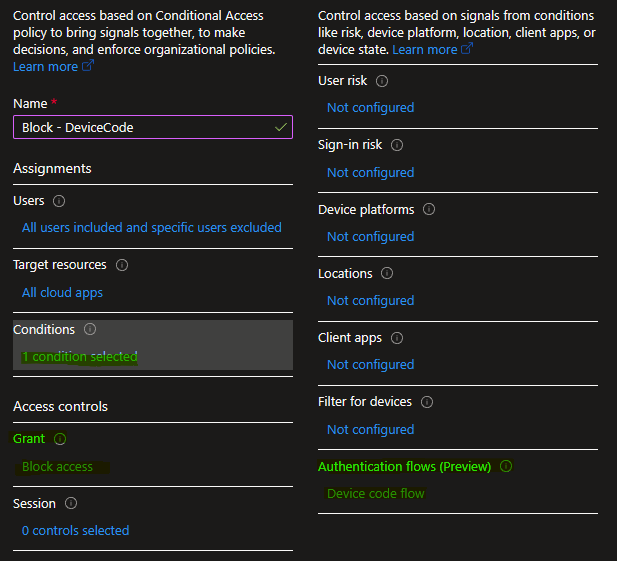This screenshot has height=561, width=617.
Task: Click the info icon beside Grant
Action: (x=60, y=439)
